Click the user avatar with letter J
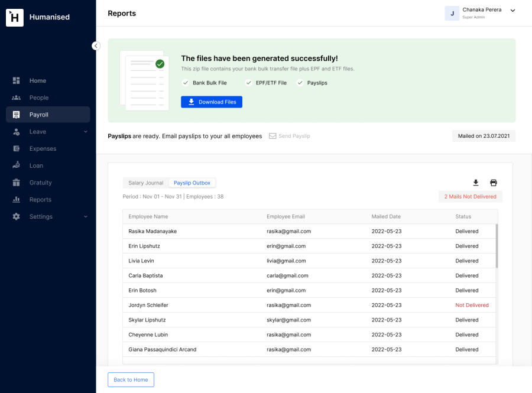This screenshot has height=393, width=532. pyautogui.click(x=452, y=13)
